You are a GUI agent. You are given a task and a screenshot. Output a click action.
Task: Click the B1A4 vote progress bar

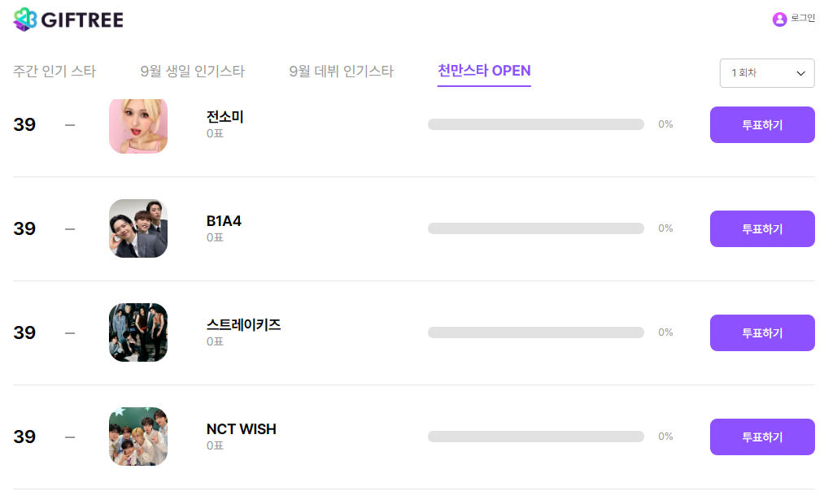tap(535, 228)
